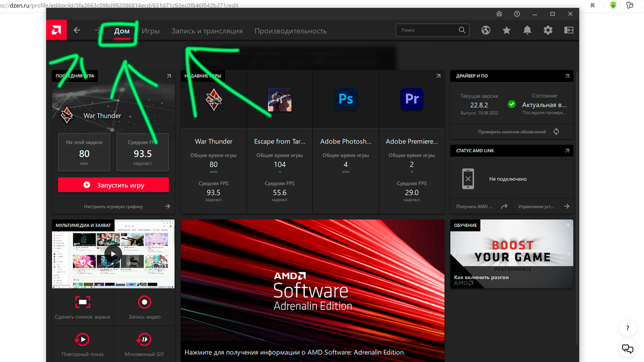Viewport: 644px width, 362px height.
Task: Switch to the Игры tab
Action: tap(151, 31)
